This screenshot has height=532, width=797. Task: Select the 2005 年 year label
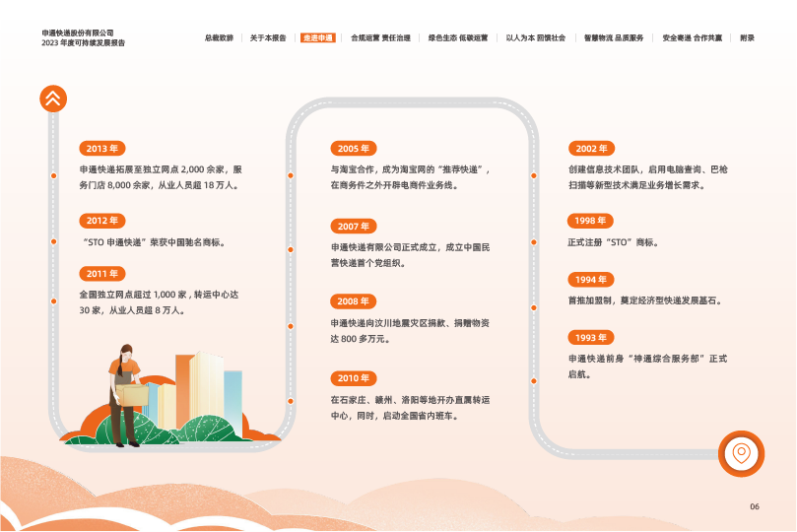pos(353,149)
